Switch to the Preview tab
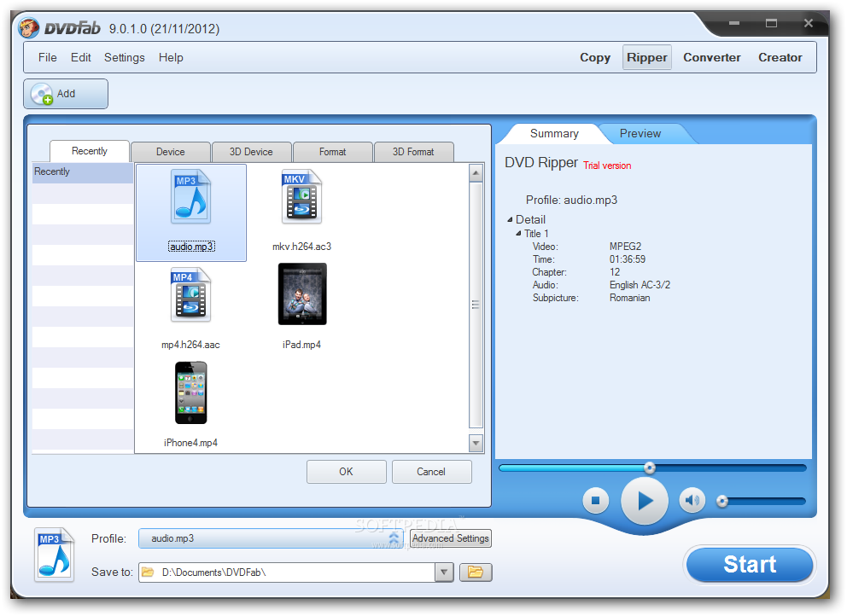Viewport: 847px width, 616px height. point(640,133)
